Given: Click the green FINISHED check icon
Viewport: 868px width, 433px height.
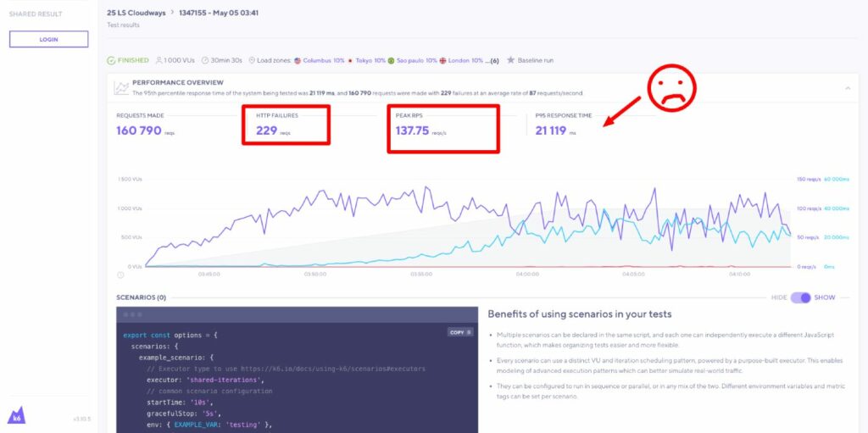Looking at the screenshot, I should pos(111,60).
